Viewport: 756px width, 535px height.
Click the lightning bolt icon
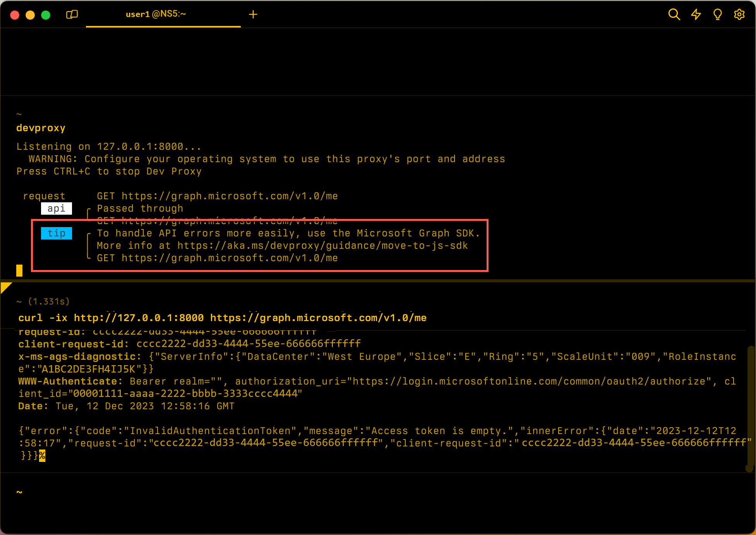696,14
